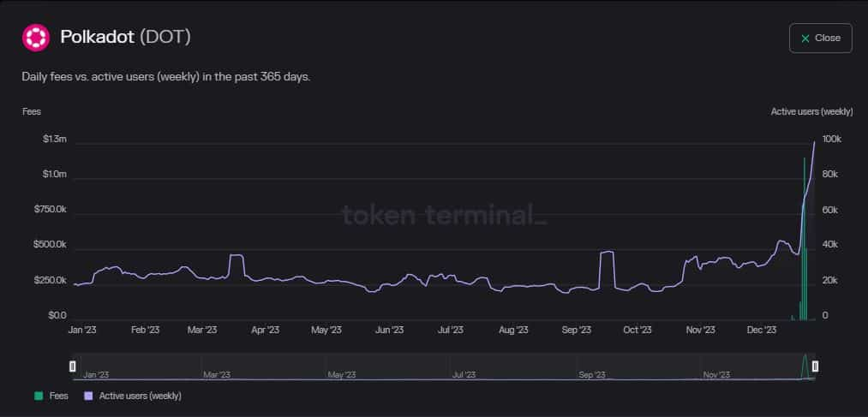
Task: Click the Jan '23 main axis label
Action: point(82,330)
